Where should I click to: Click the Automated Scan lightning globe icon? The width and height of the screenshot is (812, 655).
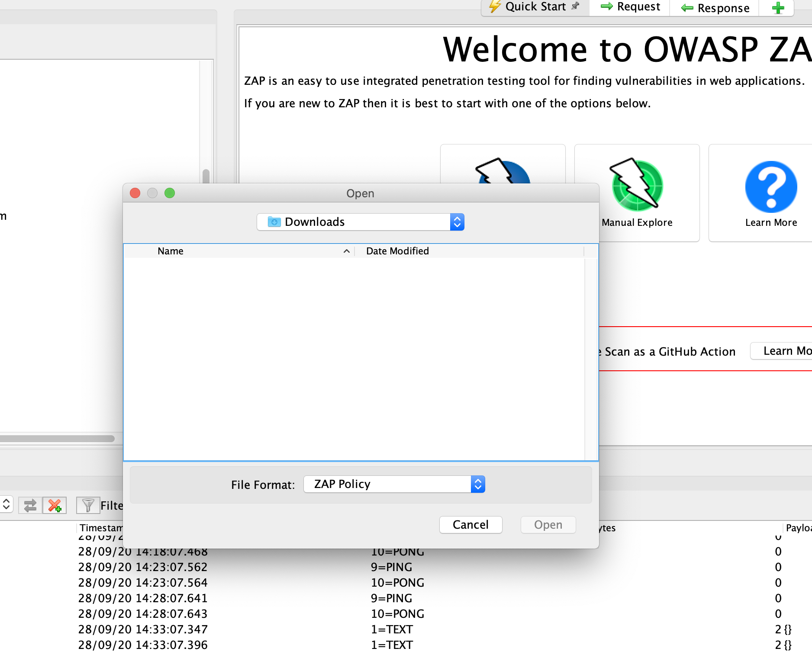click(503, 171)
